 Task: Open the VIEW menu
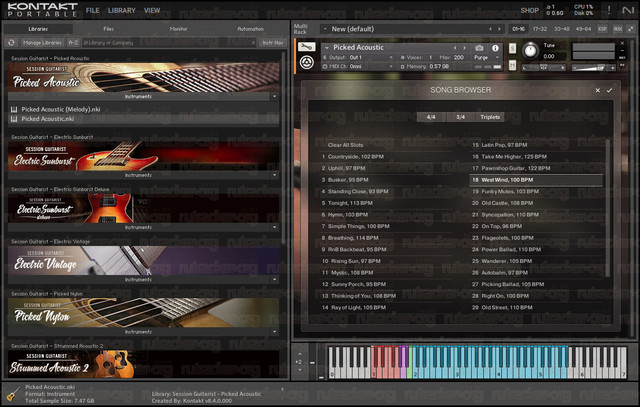tap(152, 11)
